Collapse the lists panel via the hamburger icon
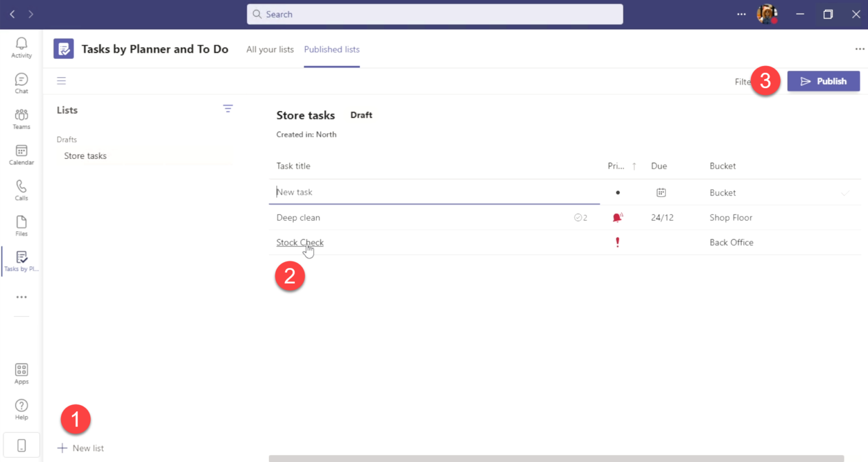This screenshot has width=868, height=462. pos(61,81)
